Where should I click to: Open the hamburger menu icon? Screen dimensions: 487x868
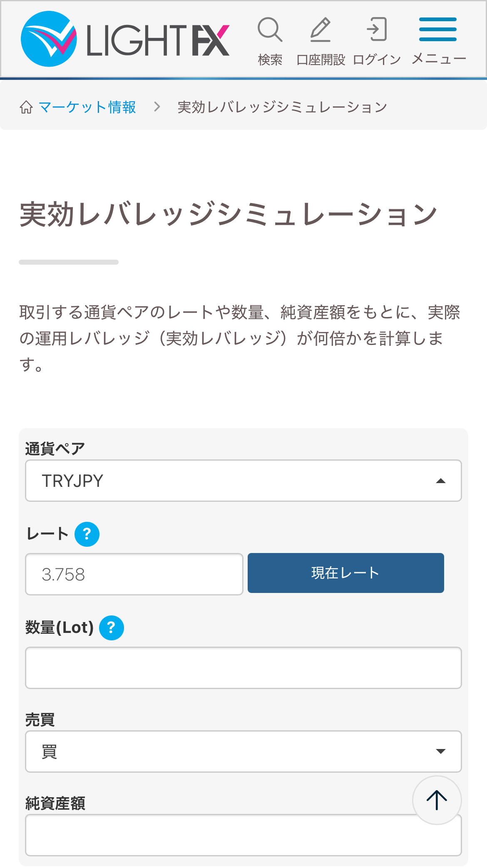click(x=438, y=29)
